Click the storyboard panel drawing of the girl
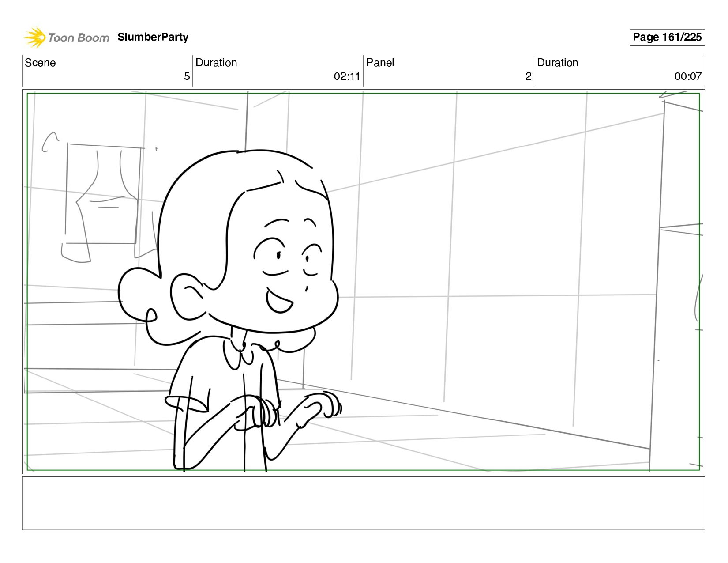 click(x=363, y=282)
